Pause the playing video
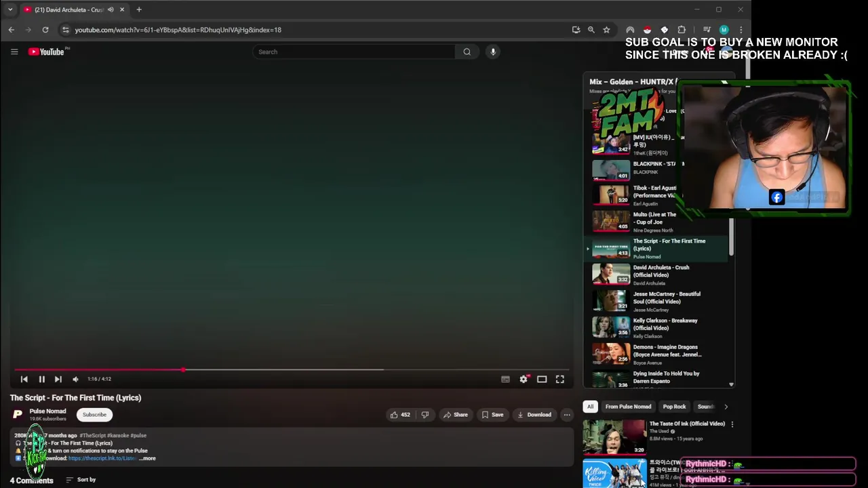This screenshot has height=488, width=868. [41, 379]
